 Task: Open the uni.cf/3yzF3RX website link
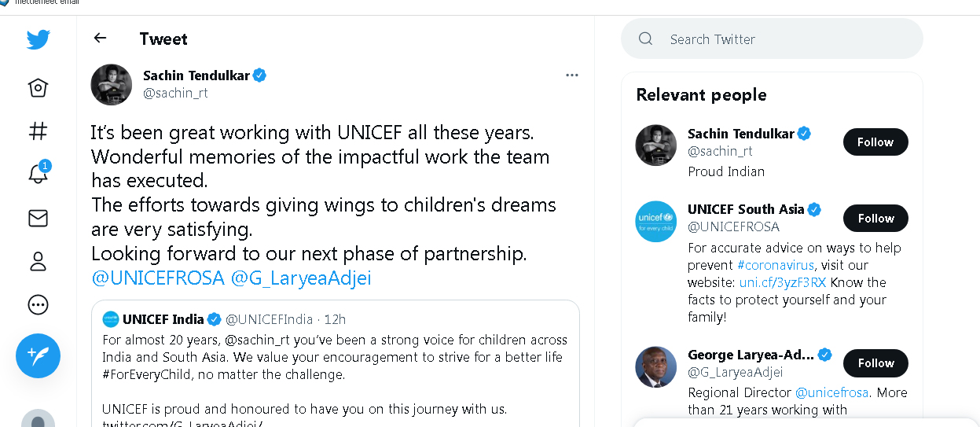pyautogui.click(x=782, y=282)
